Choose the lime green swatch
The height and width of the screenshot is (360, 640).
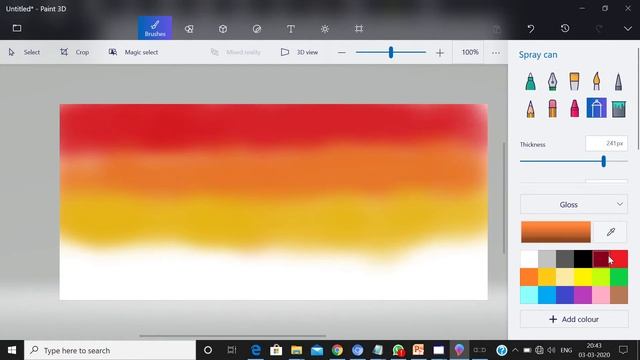601,277
